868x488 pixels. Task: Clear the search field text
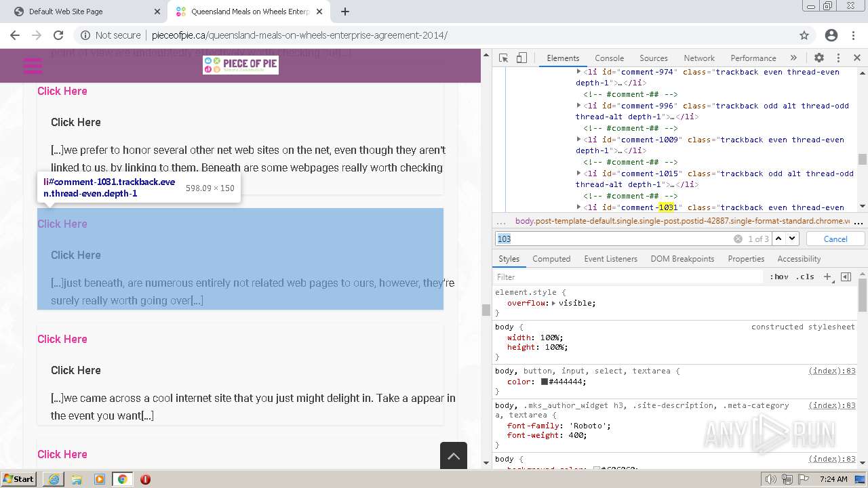pyautogui.click(x=738, y=239)
